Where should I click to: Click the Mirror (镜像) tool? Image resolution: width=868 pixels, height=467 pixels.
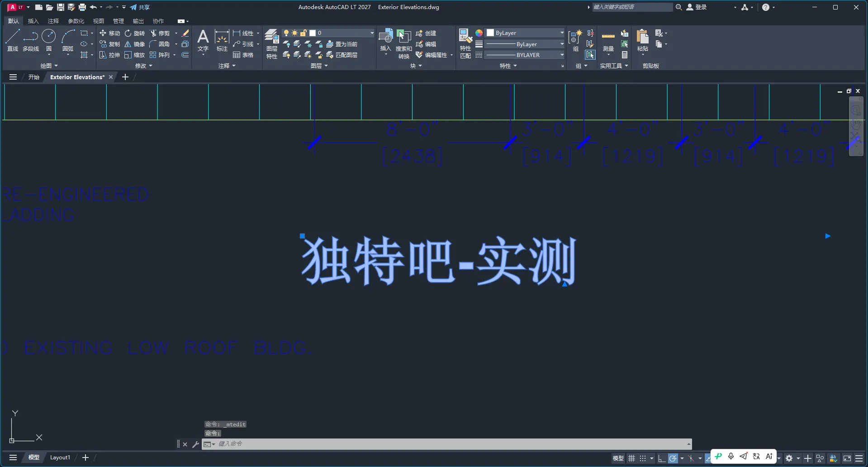click(x=134, y=44)
